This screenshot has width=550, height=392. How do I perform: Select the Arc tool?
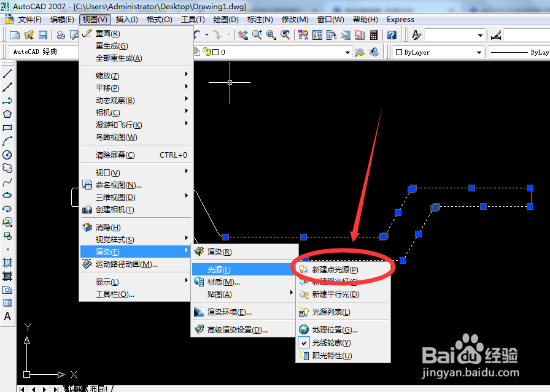coord(7,141)
